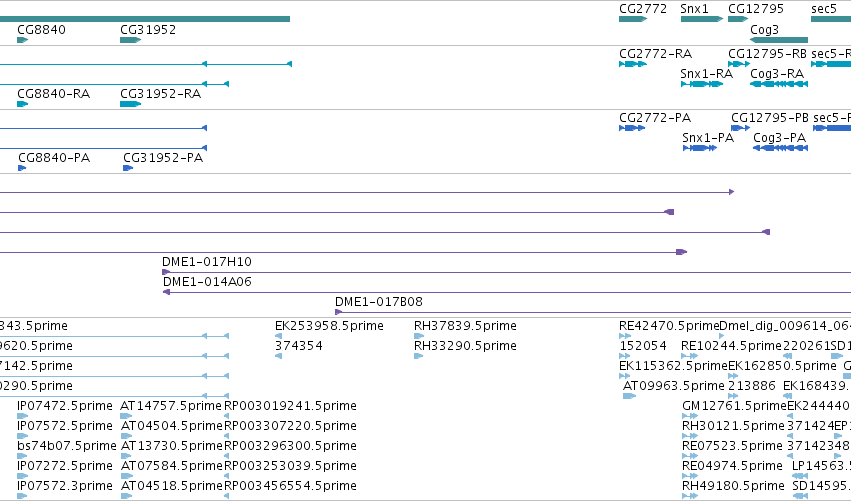Click the IP07472.5prime EST label

pyautogui.click(x=65, y=406)
